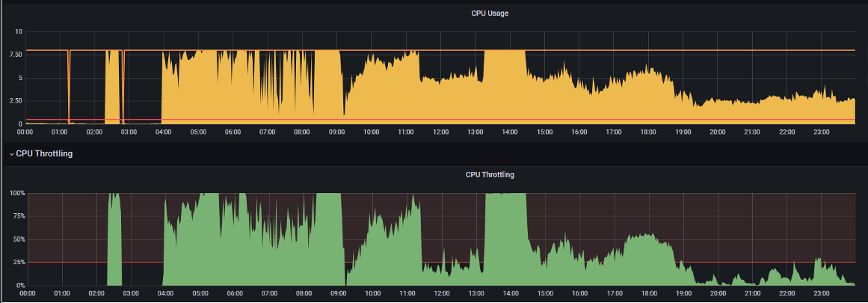Click the 25% y-axis label on CPU Throttling

pos(19,263)
